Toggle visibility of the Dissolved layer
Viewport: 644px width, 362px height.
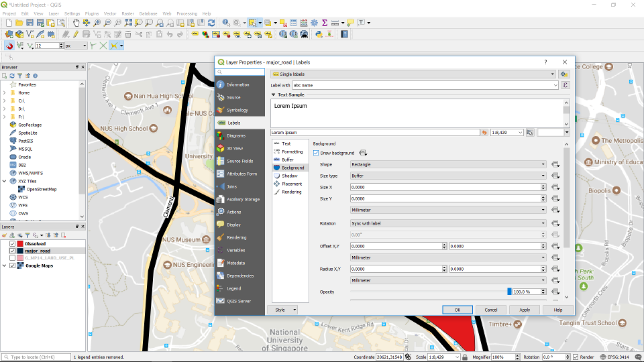click(12, 243)
